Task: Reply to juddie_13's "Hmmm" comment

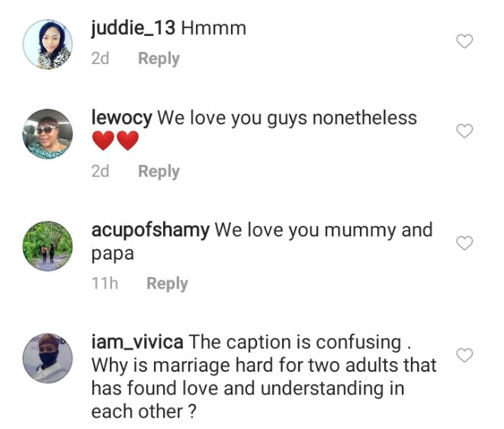Action: point(159,59)
